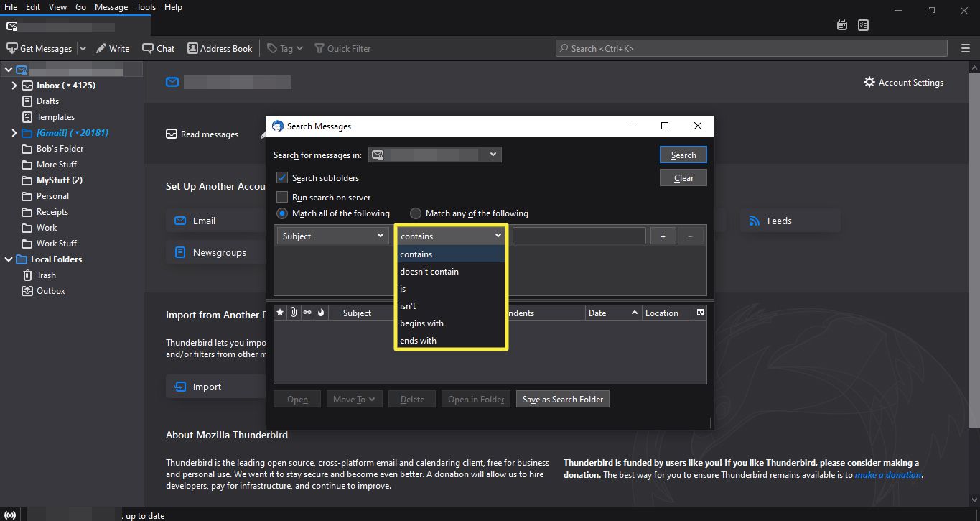Open the Tasks tab icon

click(863, 25)
